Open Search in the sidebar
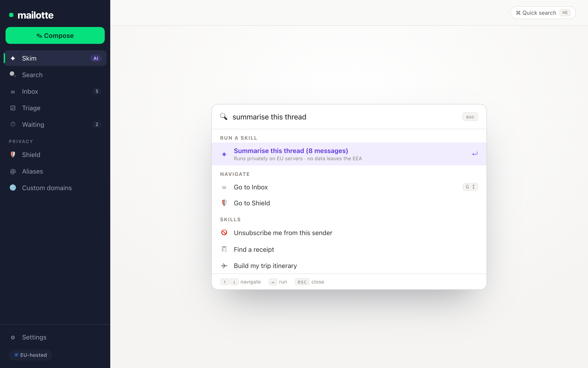This screenshot has height=368, width=588. click(55, 75)
